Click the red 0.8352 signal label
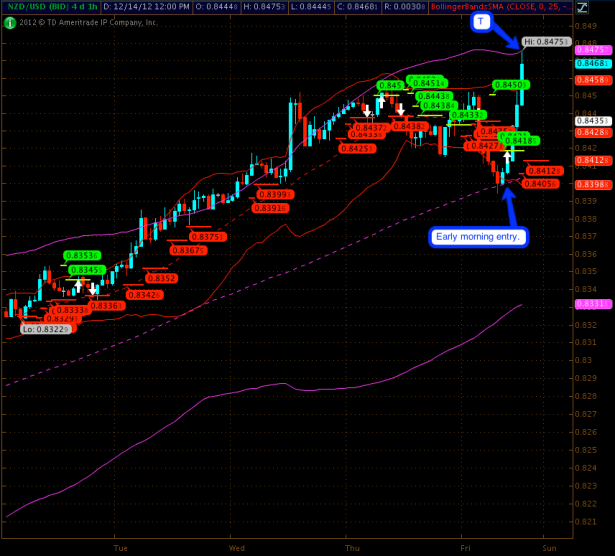Screen dimensions: 615x556 coord(163,278)
